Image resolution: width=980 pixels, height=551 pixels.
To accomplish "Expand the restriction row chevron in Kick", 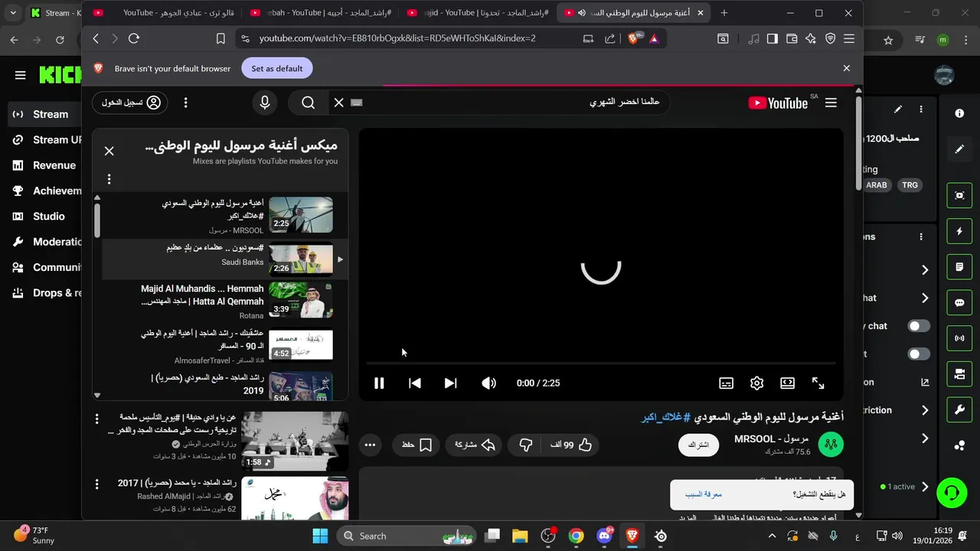I will click(925, 410).
